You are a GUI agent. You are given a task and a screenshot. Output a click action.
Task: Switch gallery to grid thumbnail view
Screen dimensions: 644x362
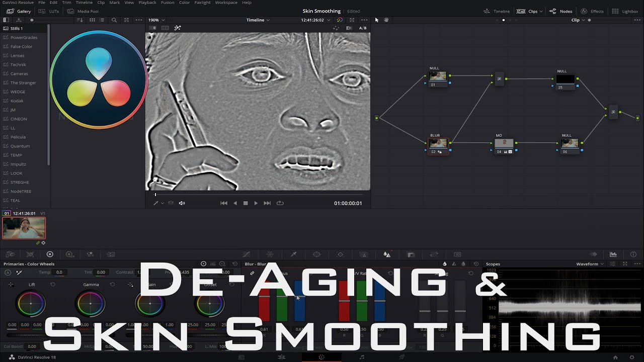(x=92, y=20)
